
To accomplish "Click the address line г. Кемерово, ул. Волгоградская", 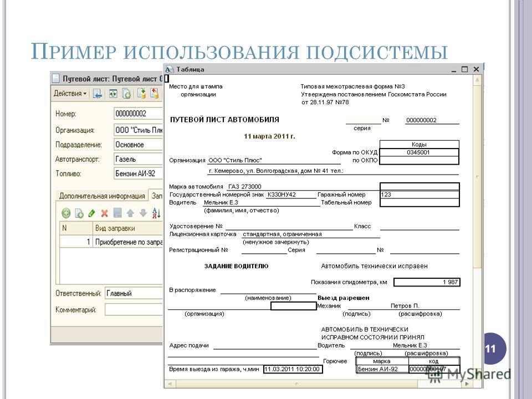I will click(276, 171).
